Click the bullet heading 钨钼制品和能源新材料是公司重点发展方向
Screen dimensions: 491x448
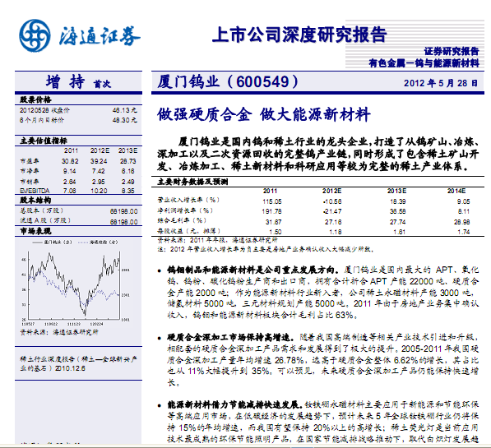[253, 270]
